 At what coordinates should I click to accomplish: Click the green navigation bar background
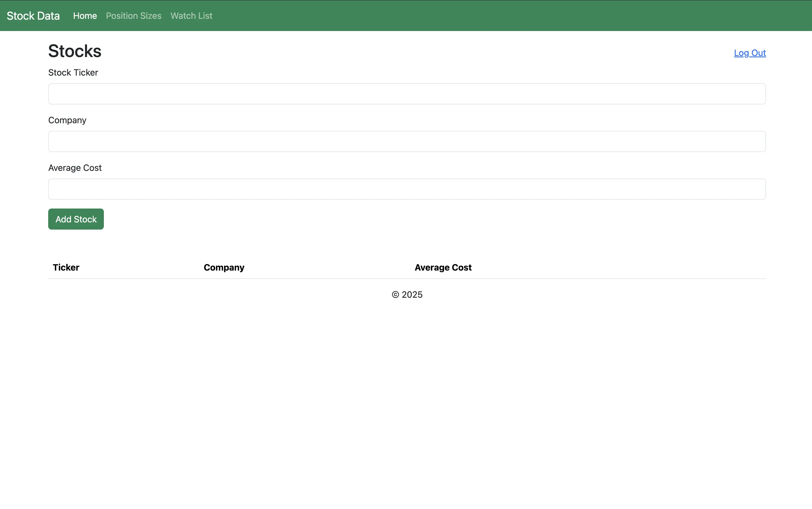point(505,16)
